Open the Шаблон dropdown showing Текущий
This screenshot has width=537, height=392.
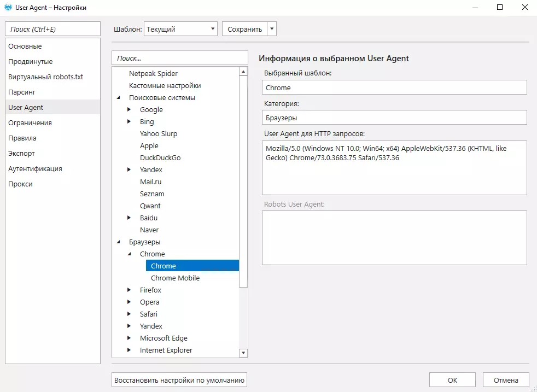pyautogui.click(x=180, y=29)
